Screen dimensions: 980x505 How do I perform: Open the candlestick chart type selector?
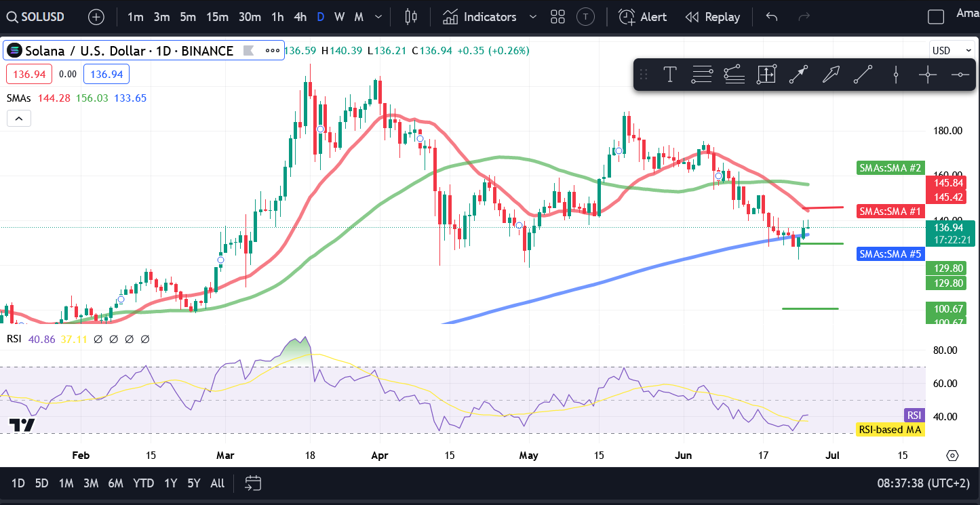(x=410, y=17)
